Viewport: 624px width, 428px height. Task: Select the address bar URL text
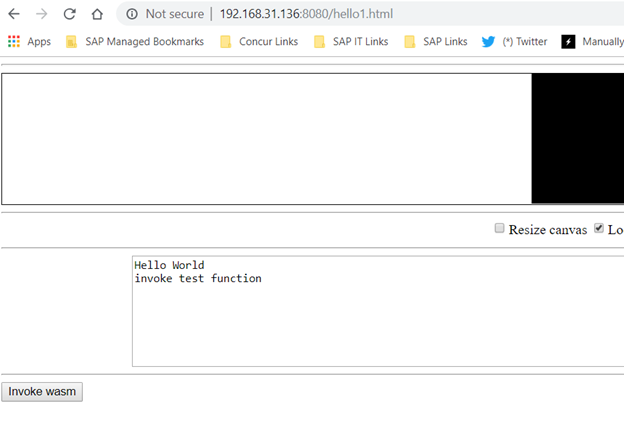306,14
